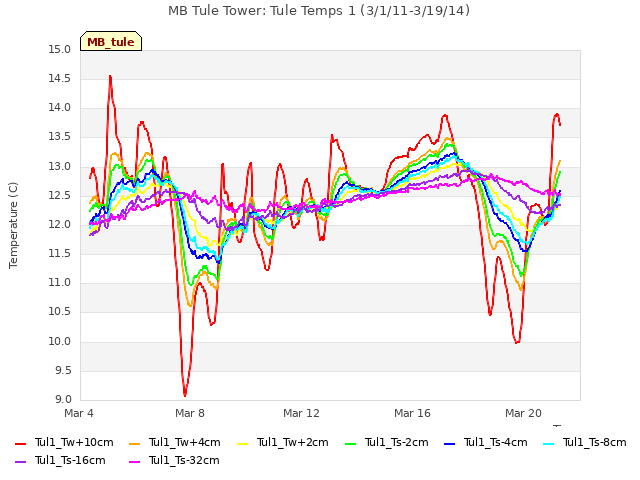Click the Temperature (C) axis label
Viewport: 640px width, 480px height.
click(13, 225)
